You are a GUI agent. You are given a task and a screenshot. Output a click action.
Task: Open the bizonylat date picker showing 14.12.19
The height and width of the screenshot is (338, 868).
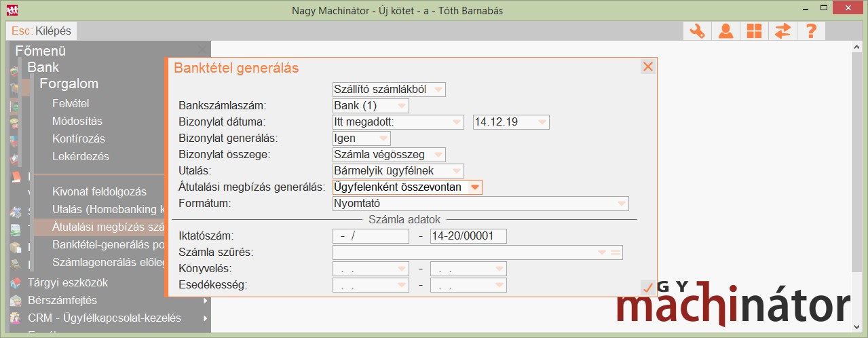[x=541, y=122]
